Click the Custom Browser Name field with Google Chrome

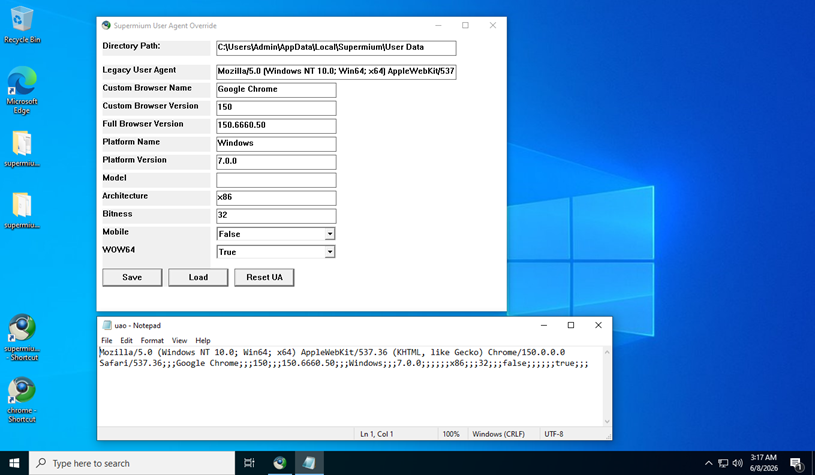[x=276, y=90]
